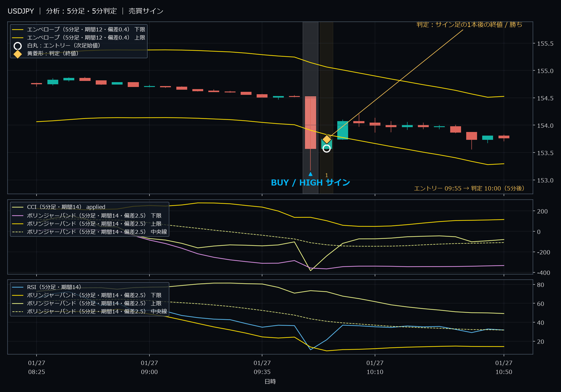Click the envelope '下限' legend entry
561x392 pixels.
79,30
